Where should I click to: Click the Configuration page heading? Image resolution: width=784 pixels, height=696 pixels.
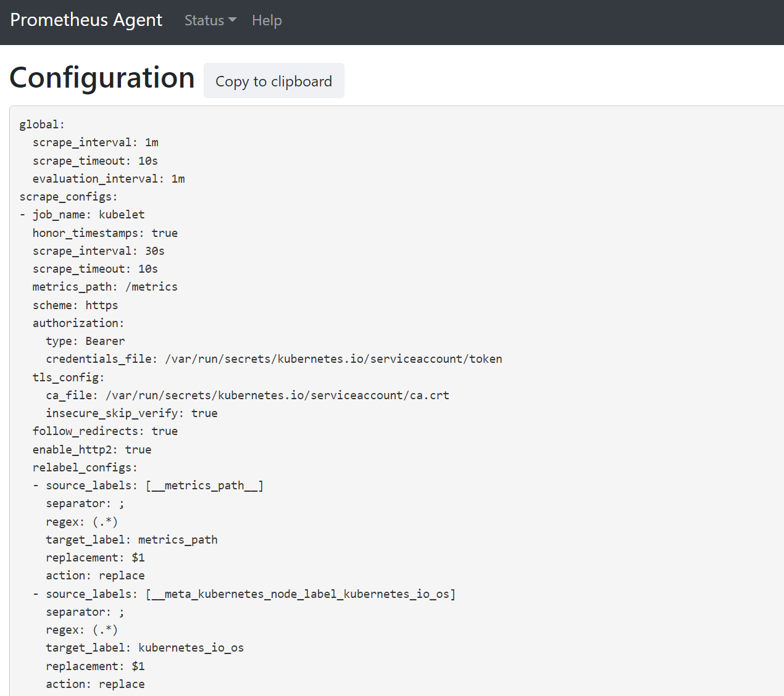(x=102, y=78)
